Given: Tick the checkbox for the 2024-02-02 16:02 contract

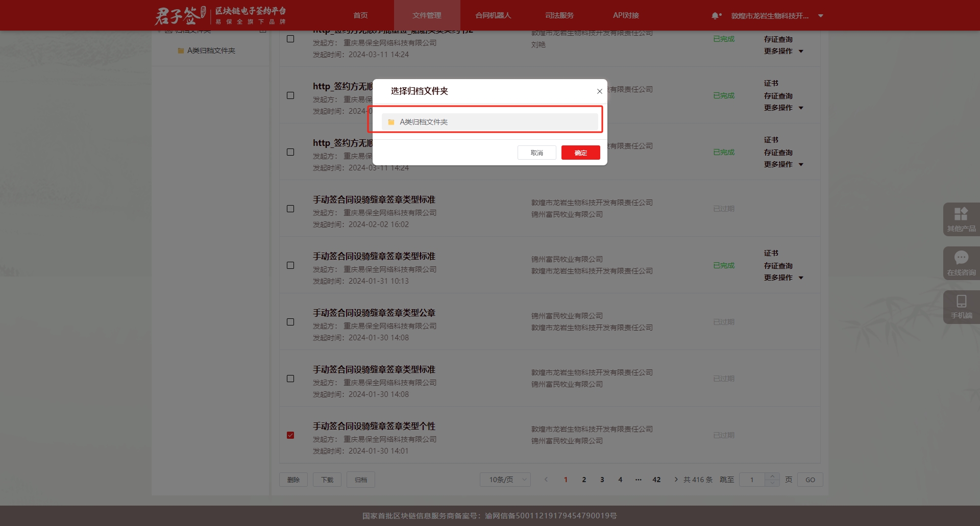Looking at the screenshot, I should (290, 209).
